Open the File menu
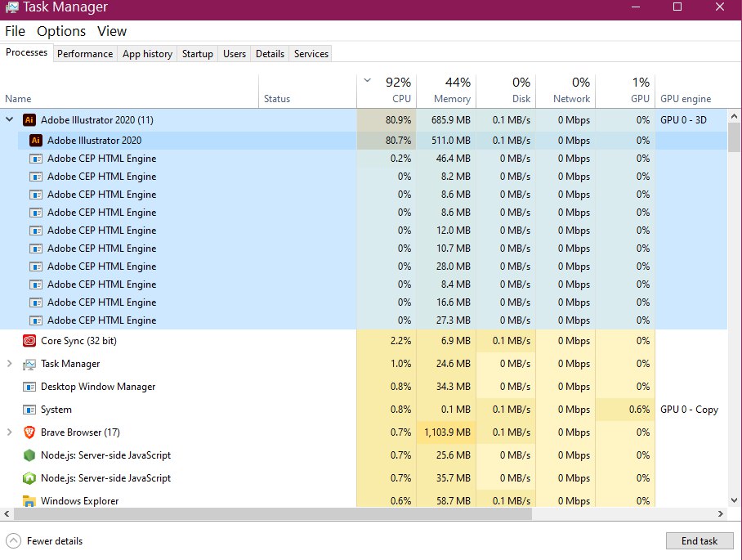This screenshot has width=742, height=560. click(x=16, y=31)
